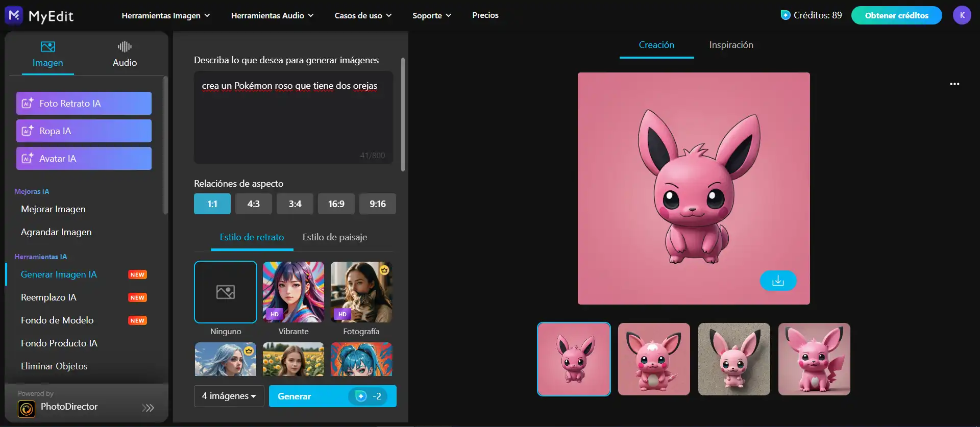Select the first generated thumbnail on pink background
The image size is (980, 427).
point(574,359)
